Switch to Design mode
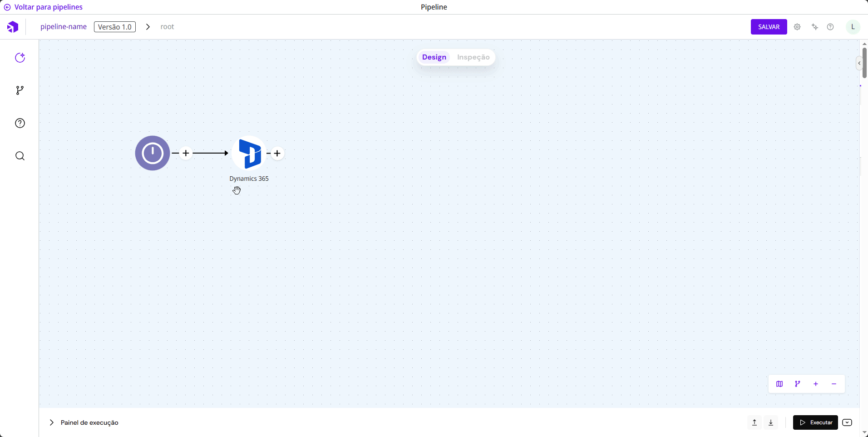This screenshot has width=868, height=437. [434, 57]
